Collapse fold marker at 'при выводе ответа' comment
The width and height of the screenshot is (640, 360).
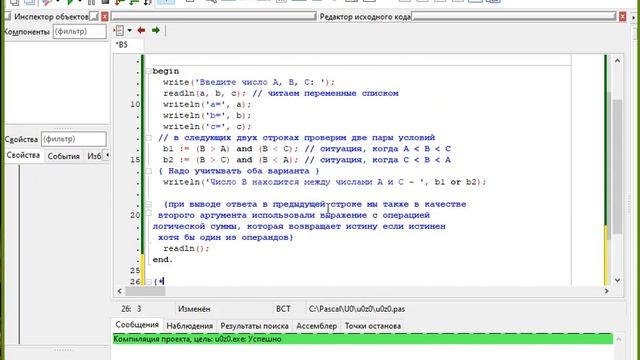point(149,204)
